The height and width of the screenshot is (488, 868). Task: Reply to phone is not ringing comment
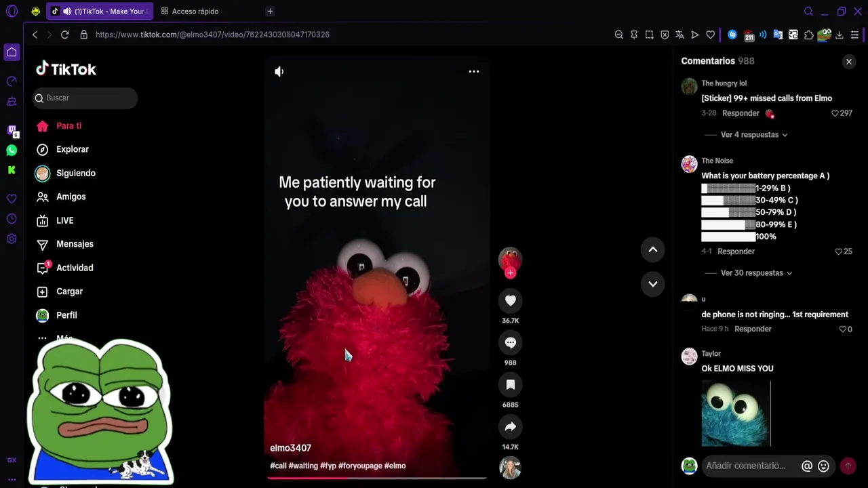[x=753, y=329]
